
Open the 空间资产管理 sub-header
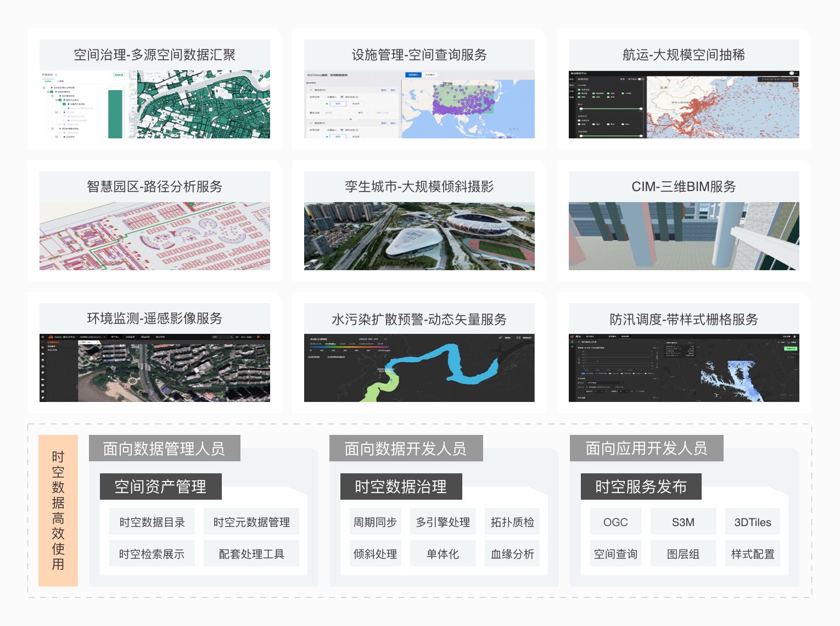tap(160, 487)
